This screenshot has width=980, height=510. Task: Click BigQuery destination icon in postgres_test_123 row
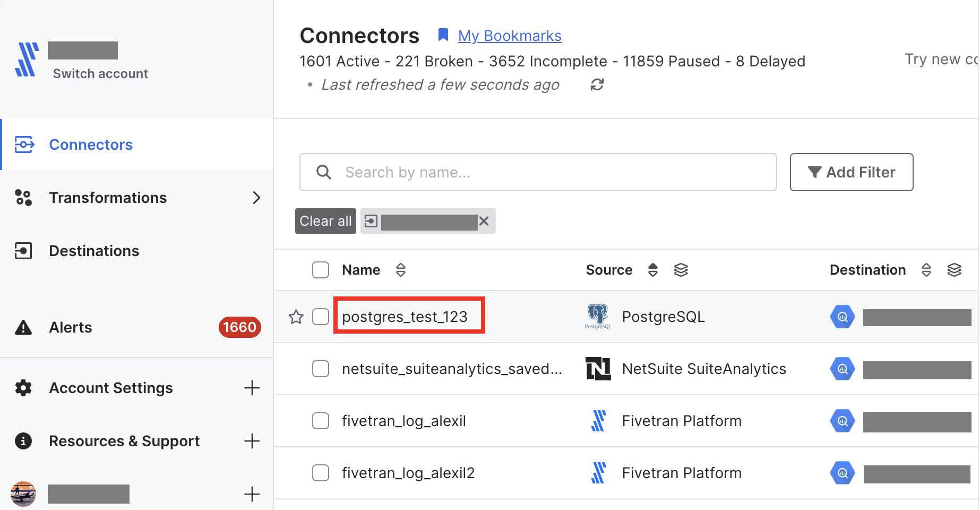843,317
